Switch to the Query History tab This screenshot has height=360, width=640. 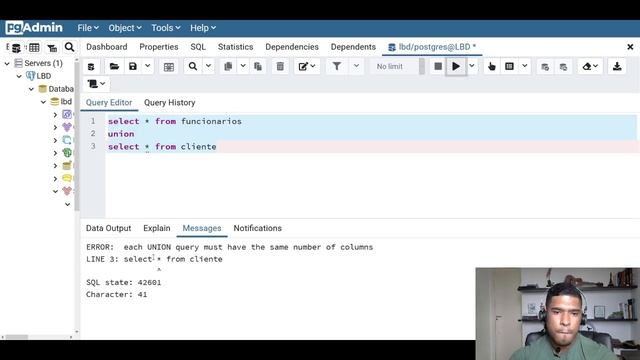tap(169, 103)
